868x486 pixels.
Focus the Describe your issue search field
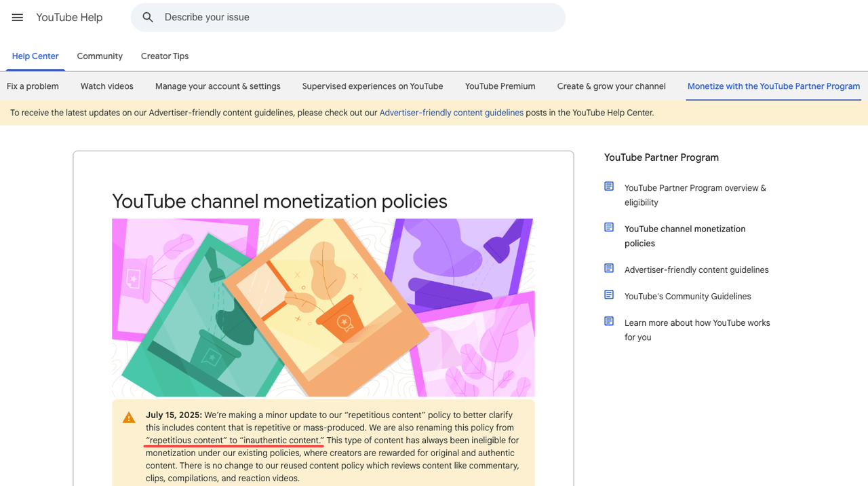[348, 18]
